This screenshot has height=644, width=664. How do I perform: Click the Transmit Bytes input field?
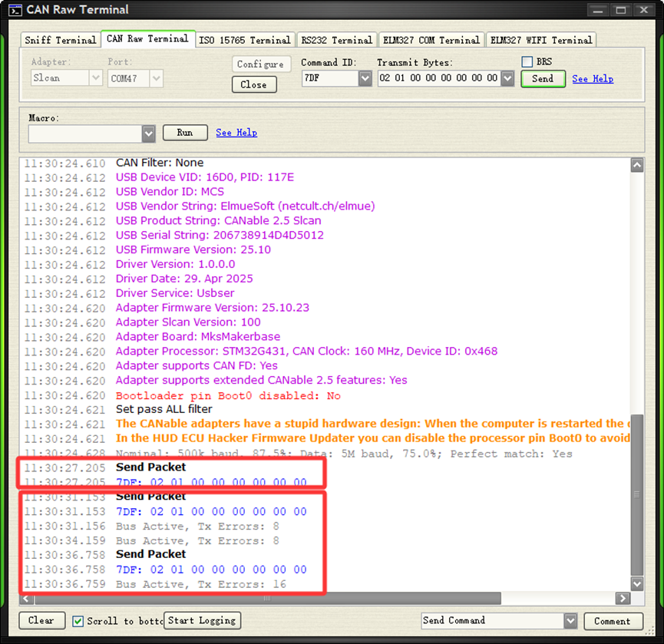[439, 78]
